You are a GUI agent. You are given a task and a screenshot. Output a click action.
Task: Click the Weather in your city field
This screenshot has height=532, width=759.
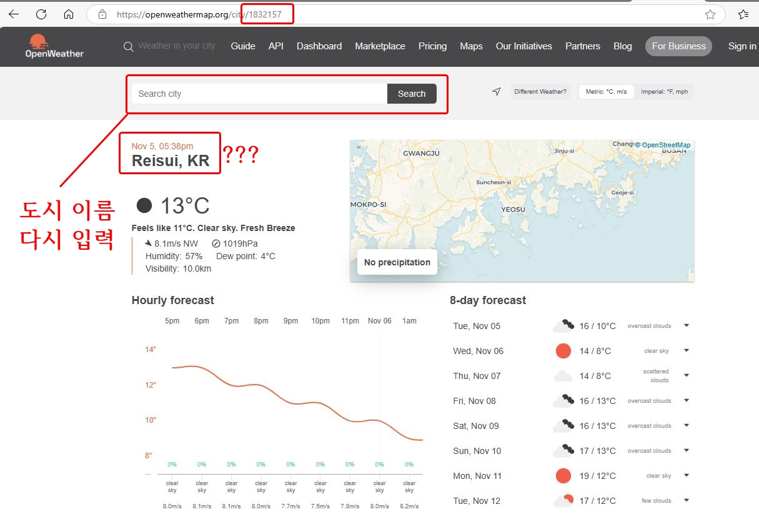(x=177, y=46)
